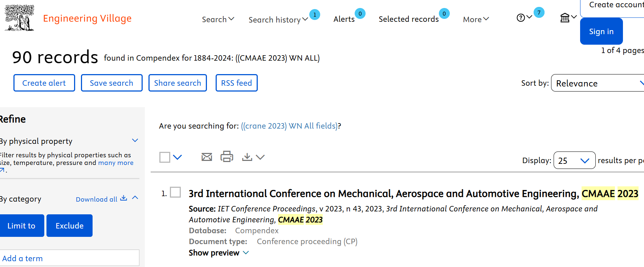
Task: Expand the By physical property section
Action: pos(135,141)
